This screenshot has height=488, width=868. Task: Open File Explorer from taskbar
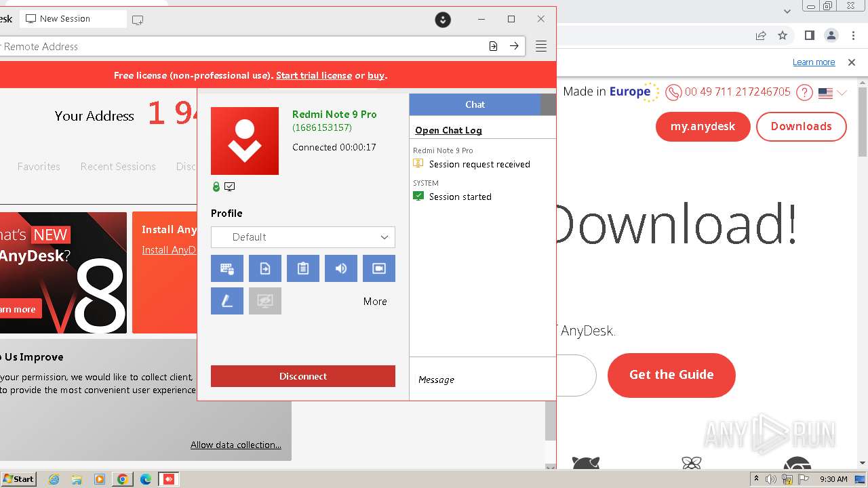coord(77,479)
